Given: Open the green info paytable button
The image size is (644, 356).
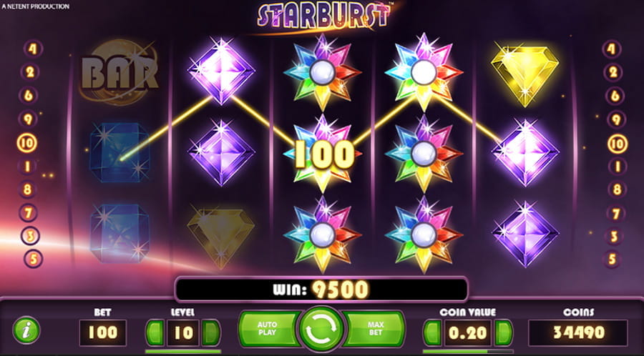Looking at the screenshot, I should (x=26, y=330).
